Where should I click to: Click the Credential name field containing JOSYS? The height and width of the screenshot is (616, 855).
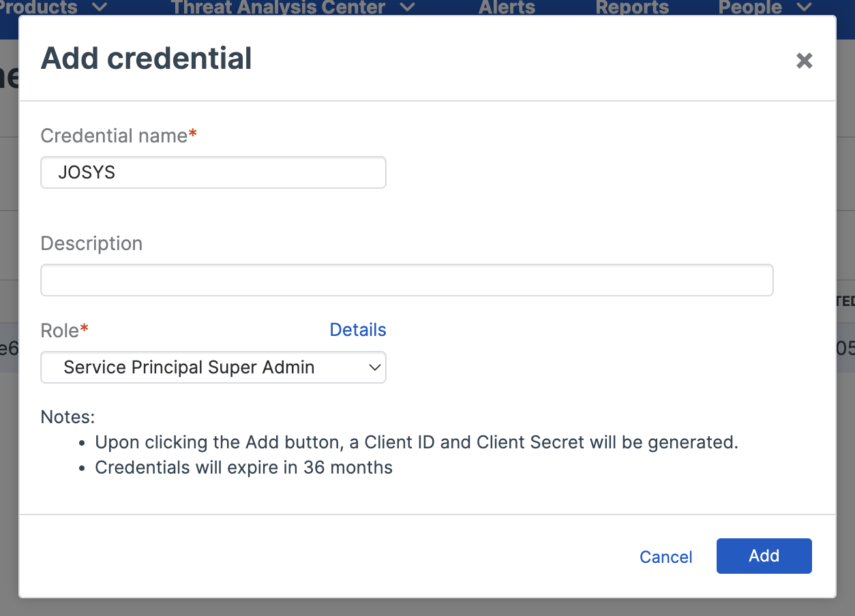pyautogui.click(x=213, y=172)
